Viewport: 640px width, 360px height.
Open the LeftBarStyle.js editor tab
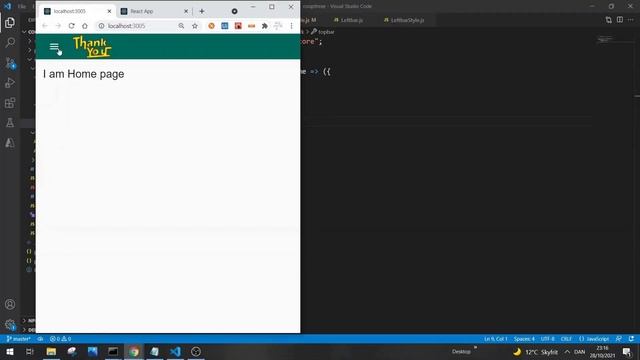(x=404, y=20)
